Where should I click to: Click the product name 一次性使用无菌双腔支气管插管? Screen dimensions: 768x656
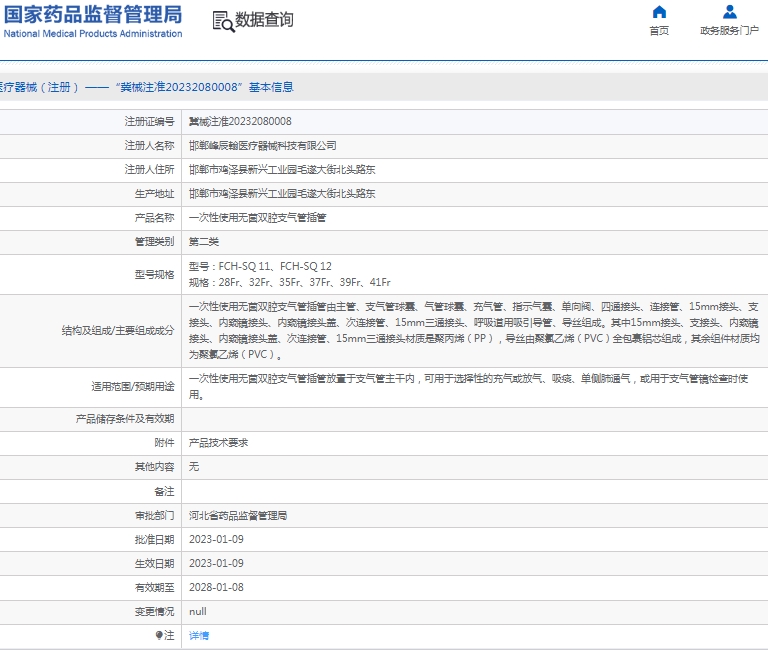point(257,217)
